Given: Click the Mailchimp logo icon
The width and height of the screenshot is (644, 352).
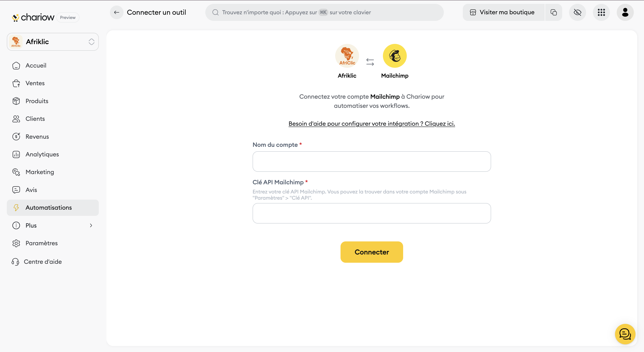Looking at the screenshot, I should tap(395, 56).
